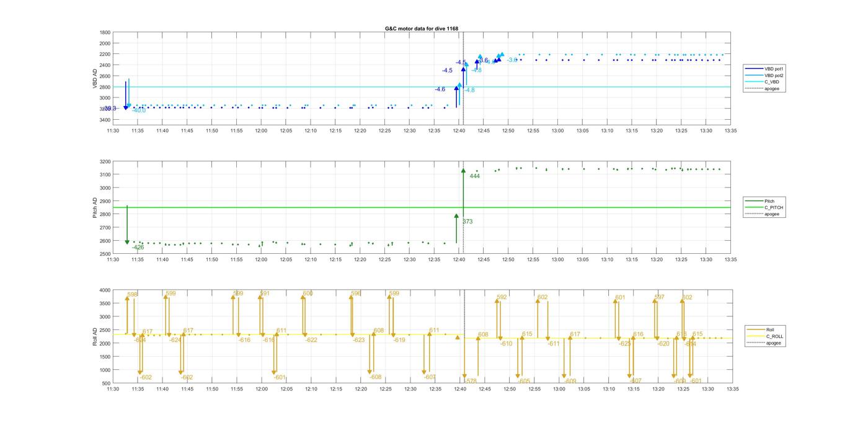The width and height of the screenshot is (868, 430).
Task: Click the plot title 'G&C motor data for dive 1168'
Action: pyautogui.click(x=422, y=29)
